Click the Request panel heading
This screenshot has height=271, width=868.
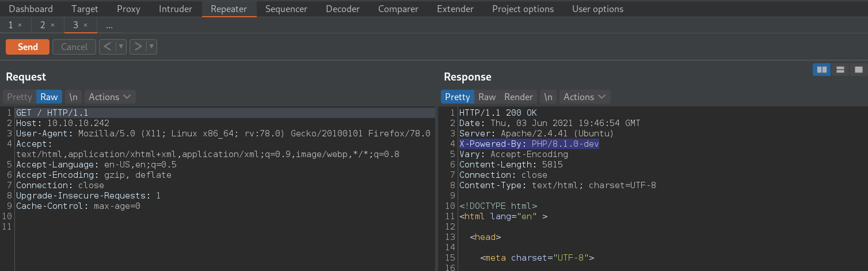pyautogui.click(x=26, y=77)
